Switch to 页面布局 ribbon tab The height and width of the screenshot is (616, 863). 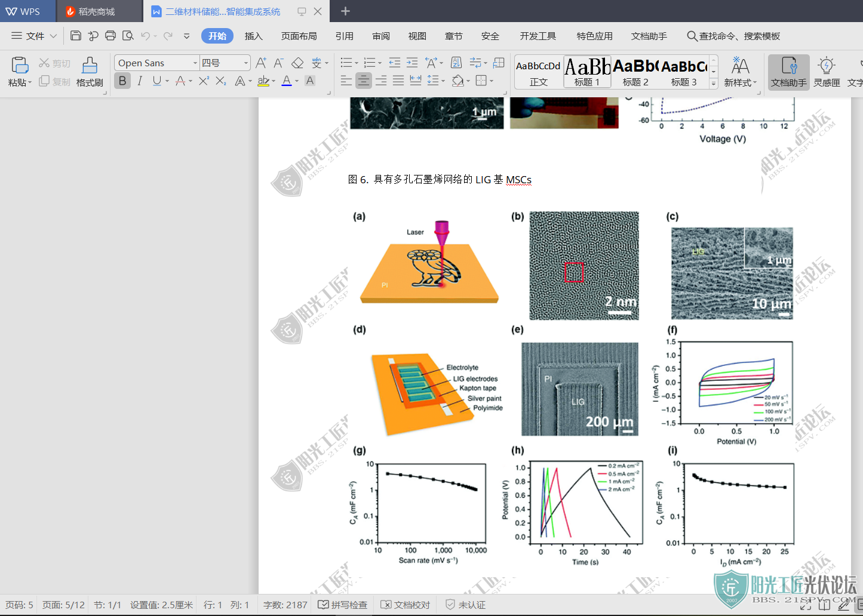[x=299, y=36]
